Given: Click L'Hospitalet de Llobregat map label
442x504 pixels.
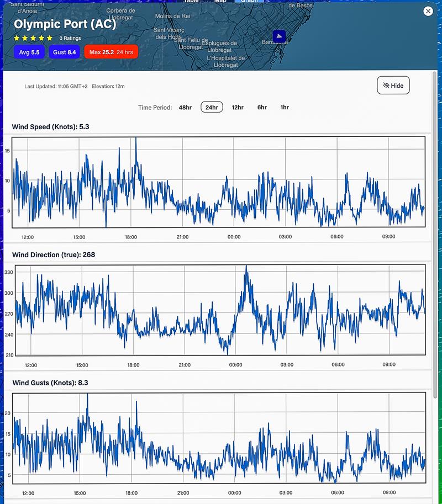Looking at the screenshot, I should [226, 61].
